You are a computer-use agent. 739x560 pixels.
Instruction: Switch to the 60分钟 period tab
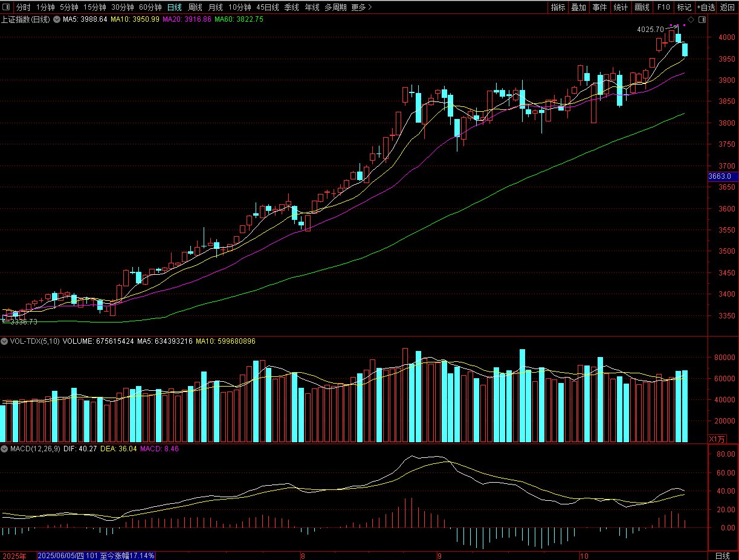pos(150,7)
